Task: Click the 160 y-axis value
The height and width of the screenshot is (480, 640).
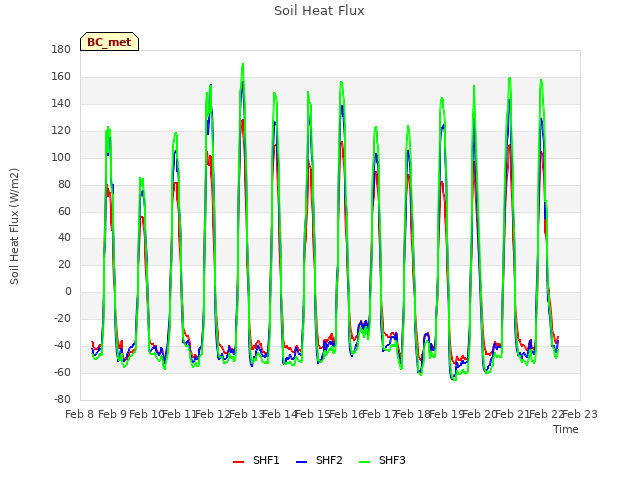Action: pos(61,77)
